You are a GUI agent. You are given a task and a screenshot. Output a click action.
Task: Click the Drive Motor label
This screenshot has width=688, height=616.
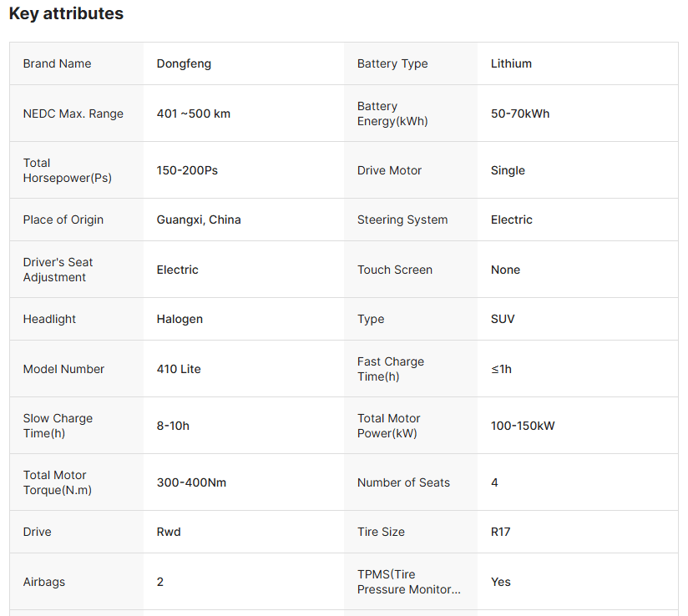389,170
